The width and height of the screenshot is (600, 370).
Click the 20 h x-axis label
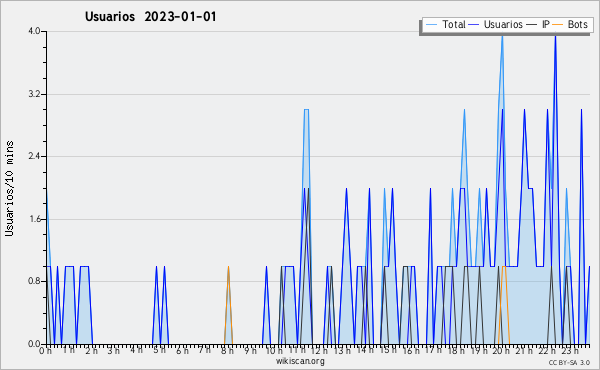tap(501, 351)
